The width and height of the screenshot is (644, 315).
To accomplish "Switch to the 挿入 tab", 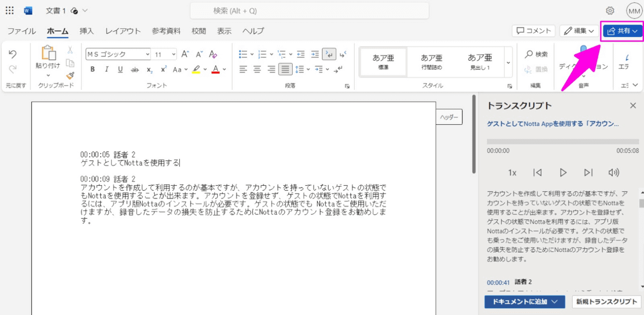I will click(x=87, y=31).
